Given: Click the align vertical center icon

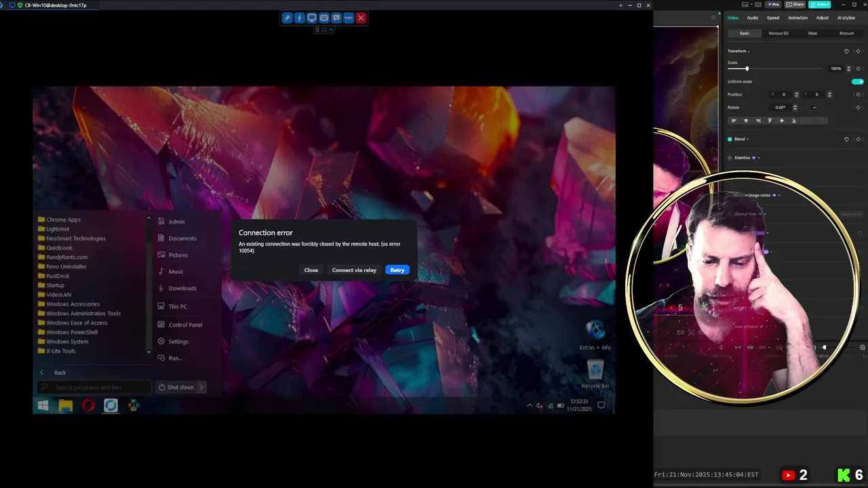Looking at the screenshot, I should pyautogui.click(x=782, y=121).
